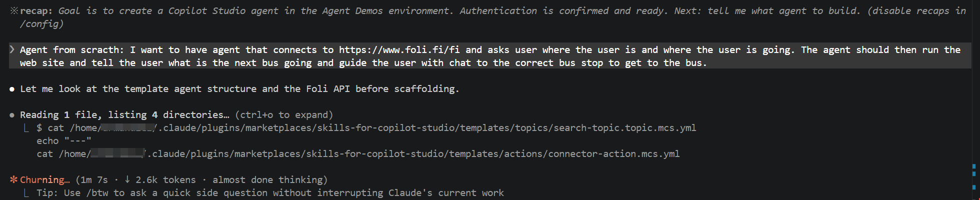The width and height of the screenshot is (980, 200).
Task: Click the orange Churning spinner asterisk
Action: pos(13,180)
